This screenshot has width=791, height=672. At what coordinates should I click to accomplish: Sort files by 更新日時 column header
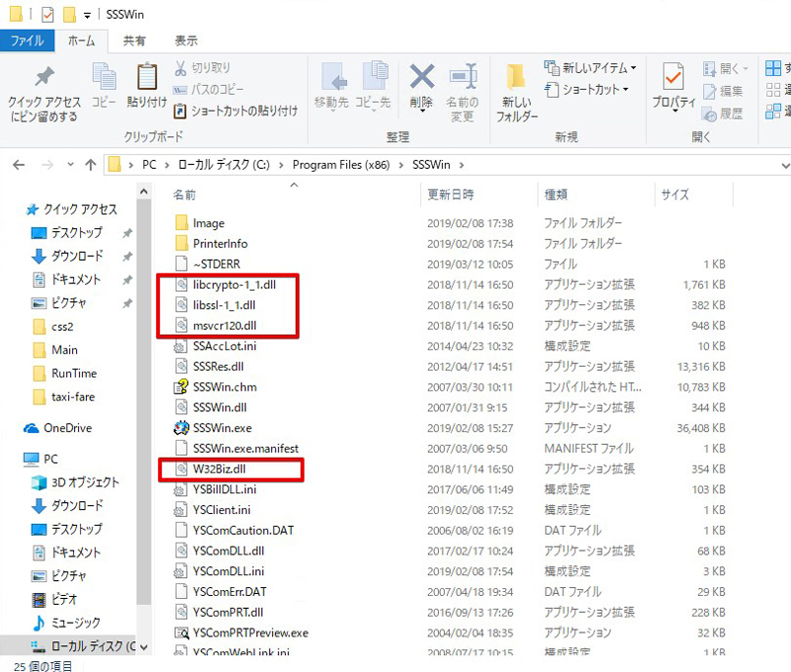tap(450, 195)
